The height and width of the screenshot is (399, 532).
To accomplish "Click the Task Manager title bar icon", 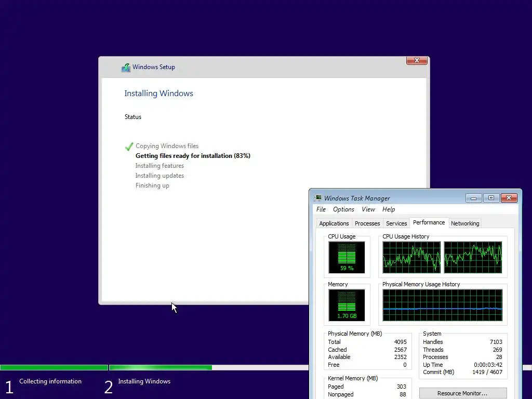I will pyautogui.click(x=318, y=198).
